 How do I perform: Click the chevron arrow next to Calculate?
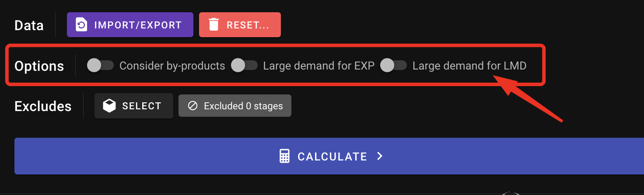(380, 157)
